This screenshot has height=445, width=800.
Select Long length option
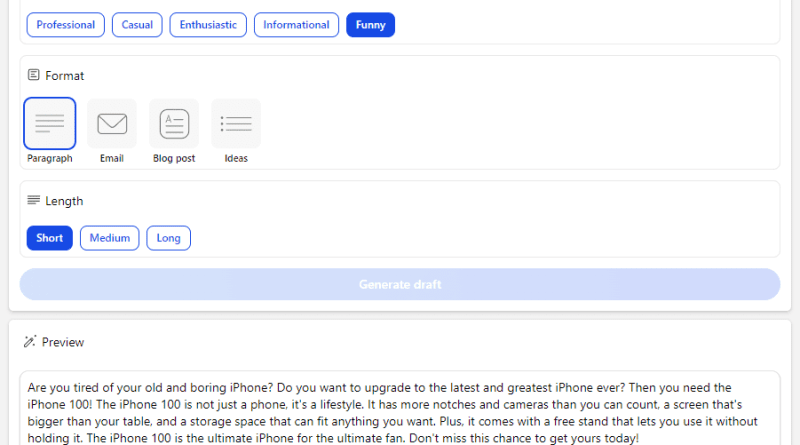point(168,238)
